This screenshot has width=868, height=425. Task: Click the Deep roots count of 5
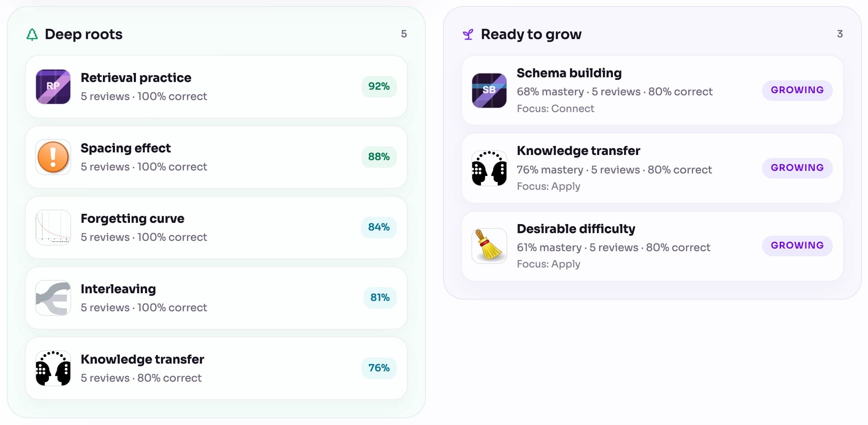404,34
